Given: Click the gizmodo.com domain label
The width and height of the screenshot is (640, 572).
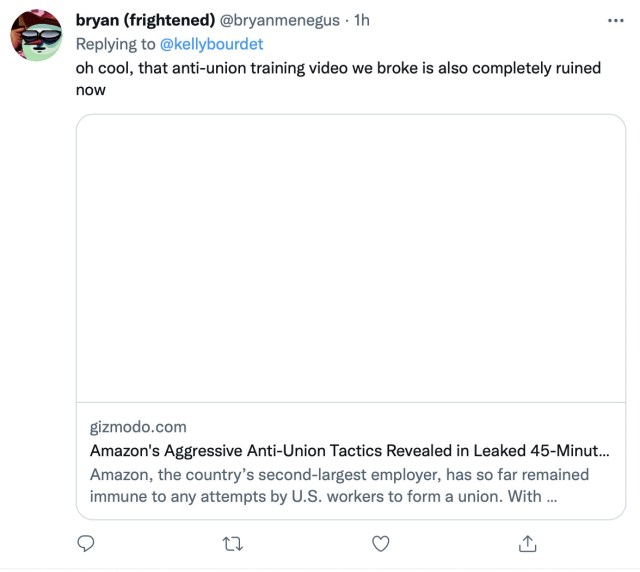Looking at the screenshot, I should click(138, 427).
